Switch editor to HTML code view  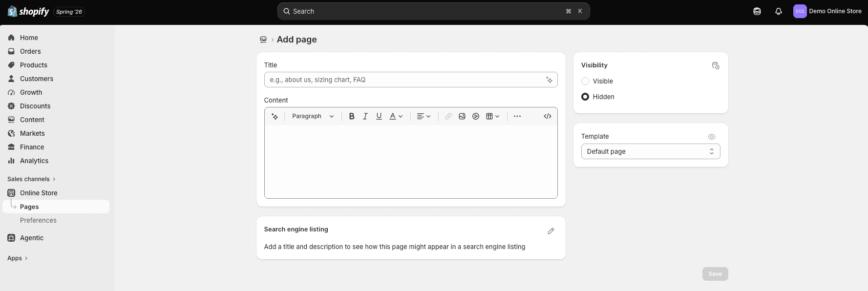548,116
